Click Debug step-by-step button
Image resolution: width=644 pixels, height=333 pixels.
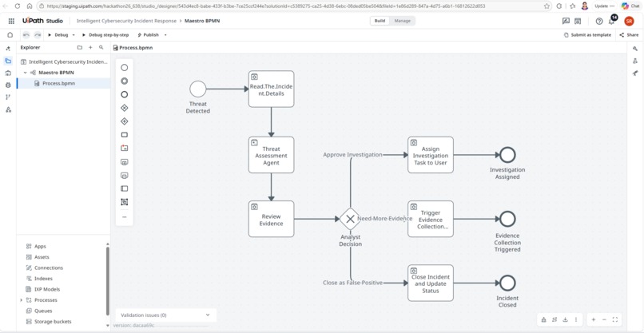(x=105, y=35)
